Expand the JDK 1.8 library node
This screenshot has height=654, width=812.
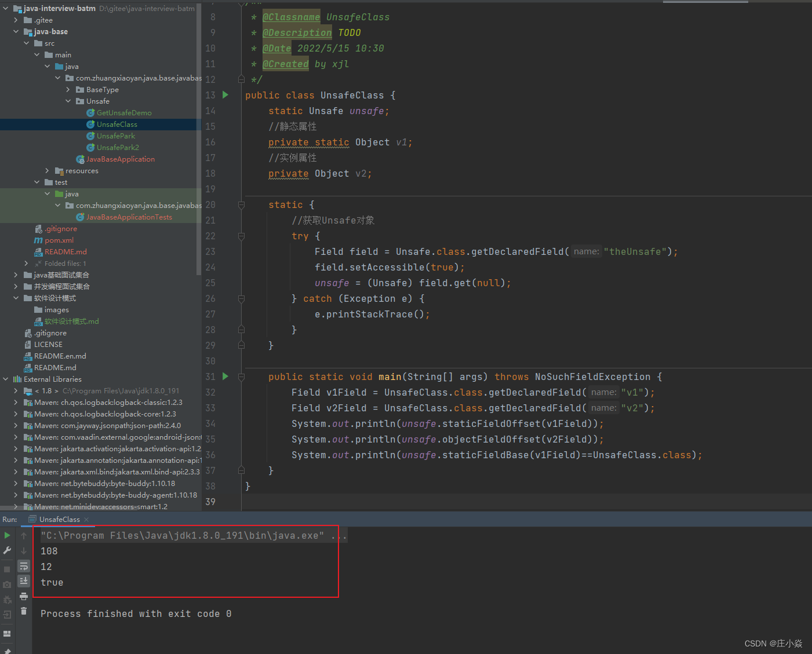point(16,391)
